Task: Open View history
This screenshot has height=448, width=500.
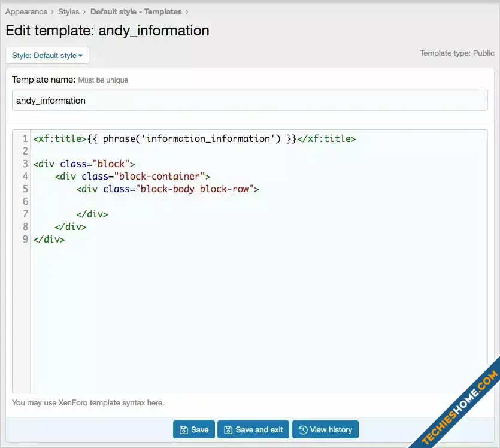Action: point(325,429)
